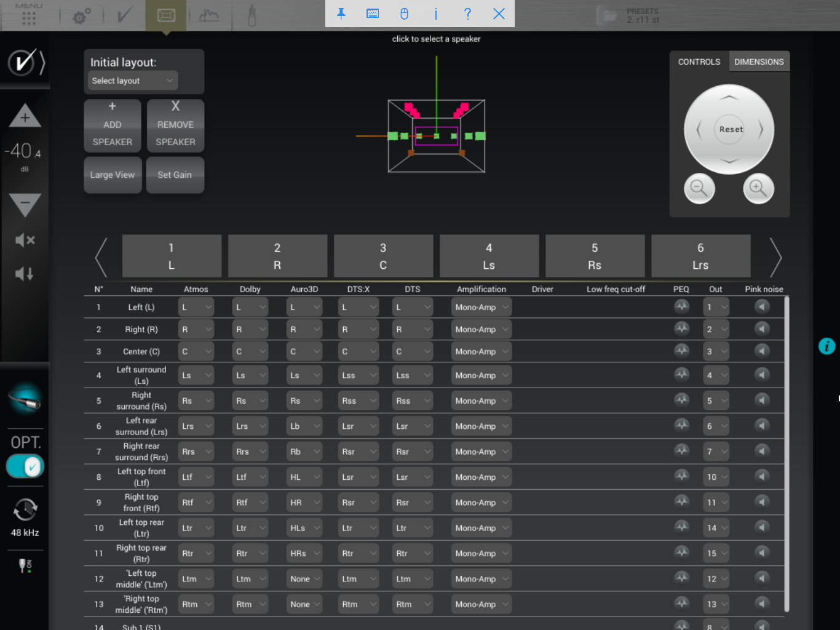Toggle pink noise for Center (C)

[762, 351]
